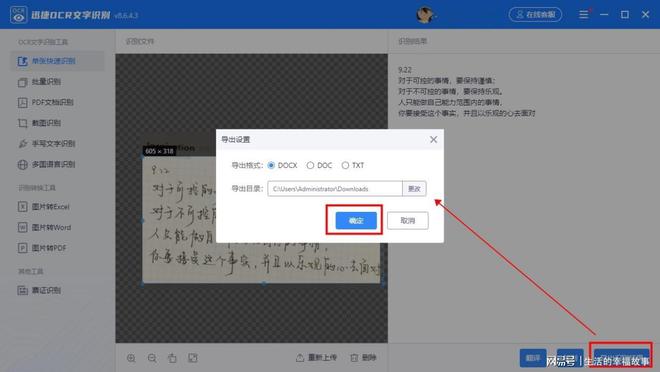Click the 确定 button in export settings
Image resolution: width=660 pixels, height=372 pixels.
tap(356, 221)
